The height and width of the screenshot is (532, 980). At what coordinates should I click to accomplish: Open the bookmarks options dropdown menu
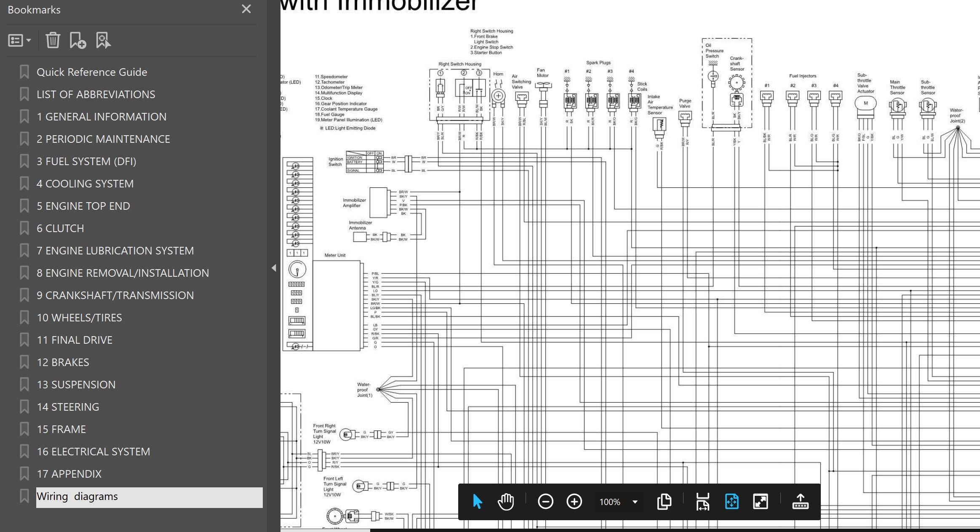coord(19,40)
